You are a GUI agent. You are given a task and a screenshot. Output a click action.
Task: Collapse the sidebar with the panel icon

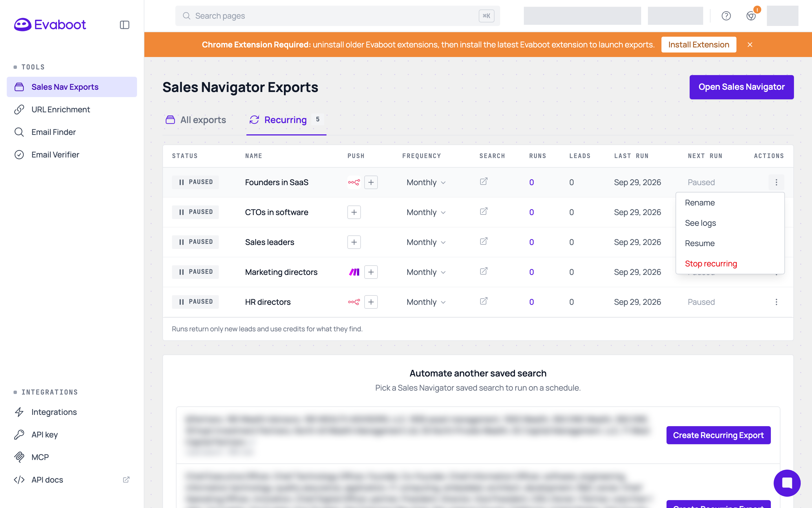click(x=125, y=25)
